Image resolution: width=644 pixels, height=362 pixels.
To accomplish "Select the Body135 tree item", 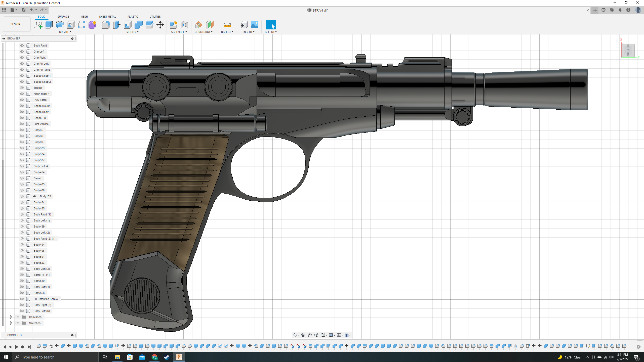I will coord(45,196).
